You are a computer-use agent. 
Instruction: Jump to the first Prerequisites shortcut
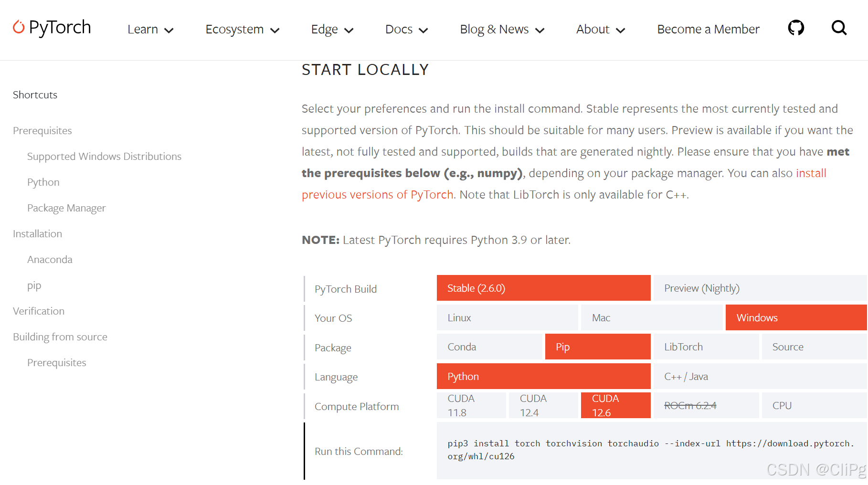point(42,131)
